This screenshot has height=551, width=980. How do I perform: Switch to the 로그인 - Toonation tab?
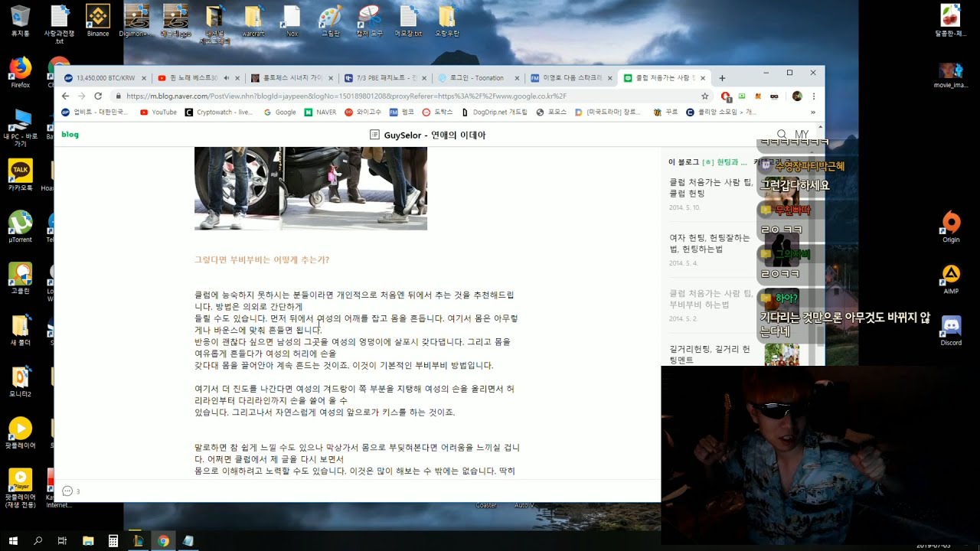coord(478,78)
